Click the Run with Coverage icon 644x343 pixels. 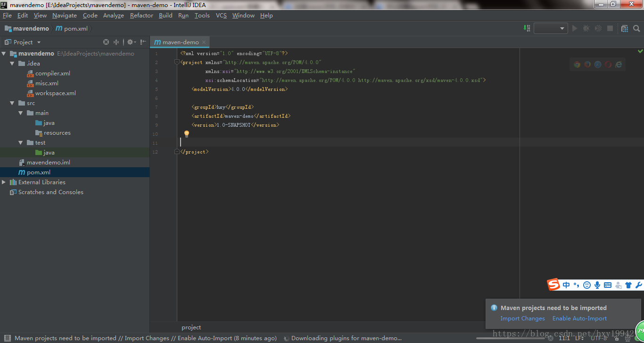click(x=598, y=28)
